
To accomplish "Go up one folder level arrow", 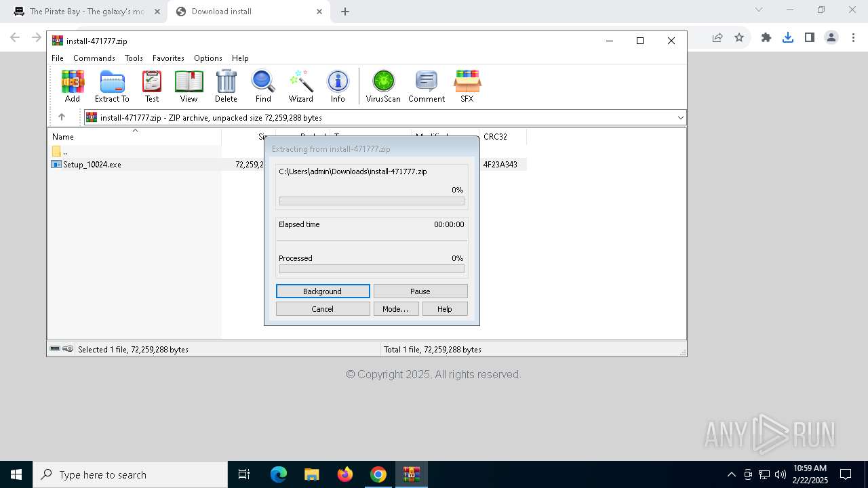I will 62,117.
